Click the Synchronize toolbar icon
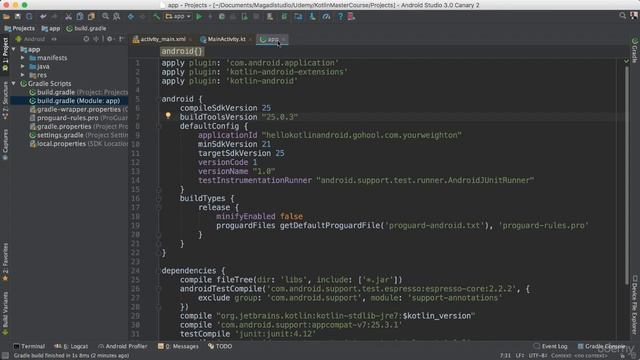This screenshot has width=640, height=360. click(x=29, y=17)
